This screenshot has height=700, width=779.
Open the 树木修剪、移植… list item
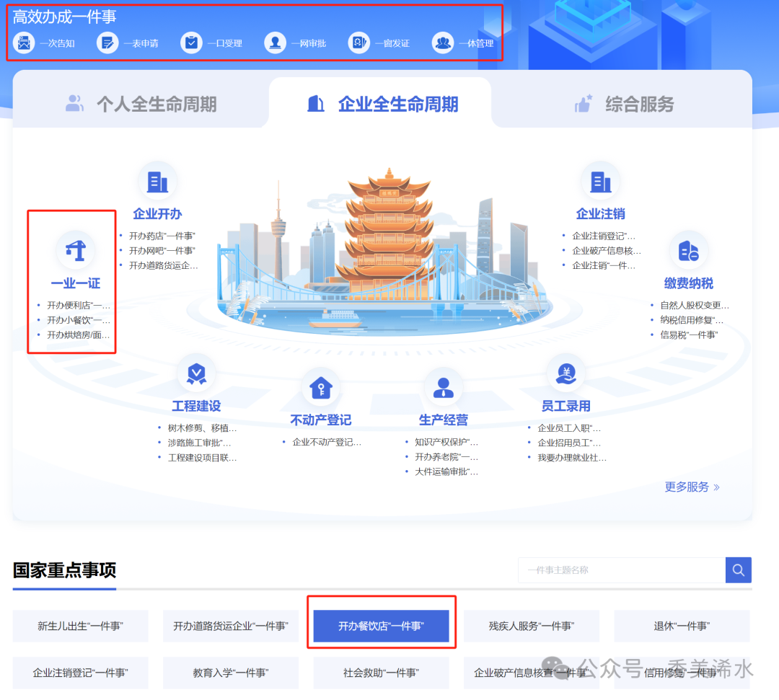tap(202, 428)
